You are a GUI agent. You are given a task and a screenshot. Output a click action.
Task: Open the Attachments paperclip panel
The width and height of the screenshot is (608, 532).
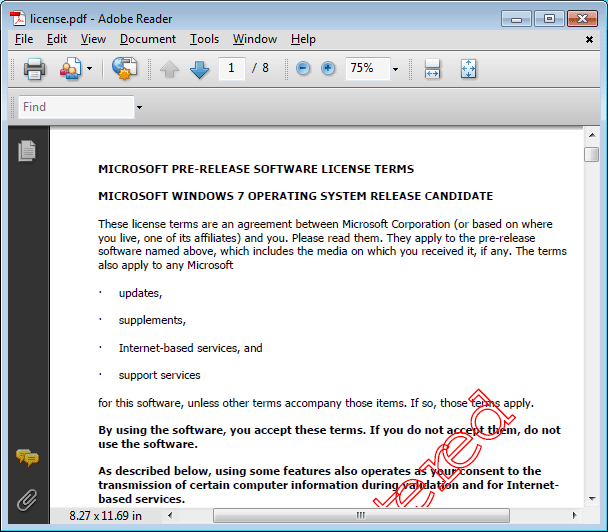[27, 498]
